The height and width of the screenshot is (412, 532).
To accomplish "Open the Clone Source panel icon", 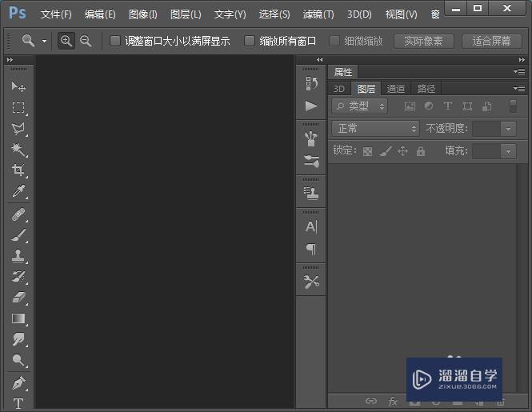I will click(311, 194).
